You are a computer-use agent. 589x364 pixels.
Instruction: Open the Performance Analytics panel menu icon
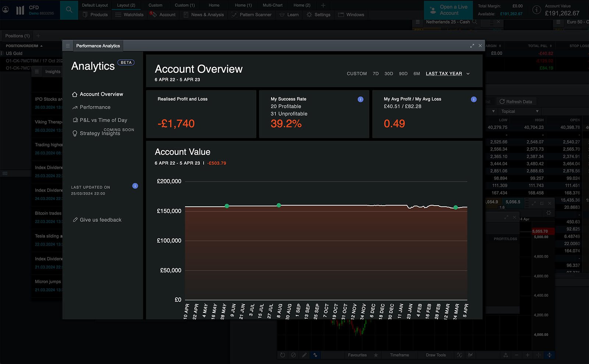coord(68,46)
